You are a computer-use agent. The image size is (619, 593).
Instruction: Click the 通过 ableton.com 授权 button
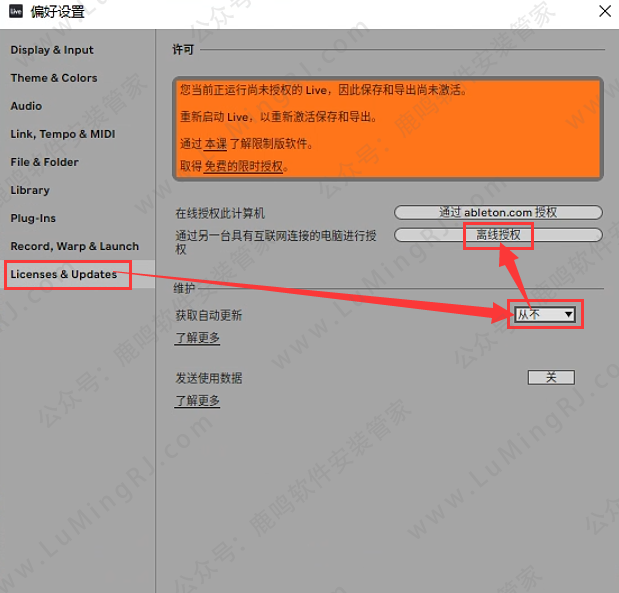[498, 212]
